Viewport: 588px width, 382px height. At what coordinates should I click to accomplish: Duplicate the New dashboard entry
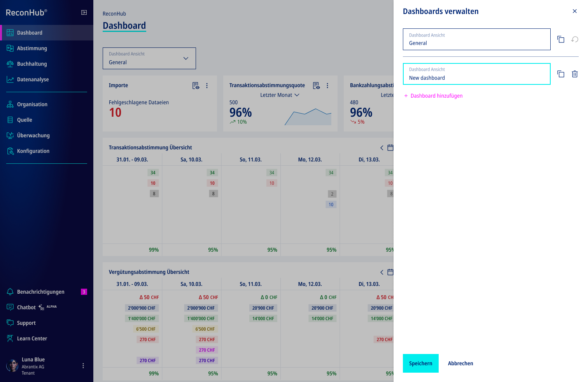pos(561,74)
